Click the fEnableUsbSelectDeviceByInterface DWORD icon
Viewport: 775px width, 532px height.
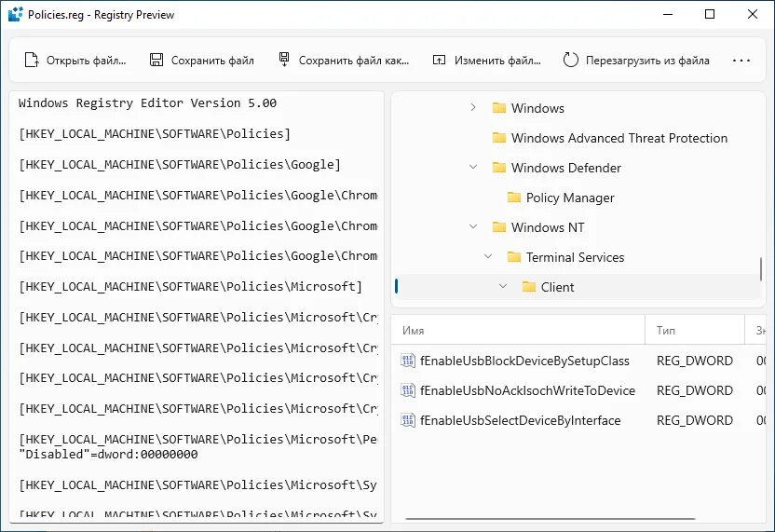tap(407, 420)
